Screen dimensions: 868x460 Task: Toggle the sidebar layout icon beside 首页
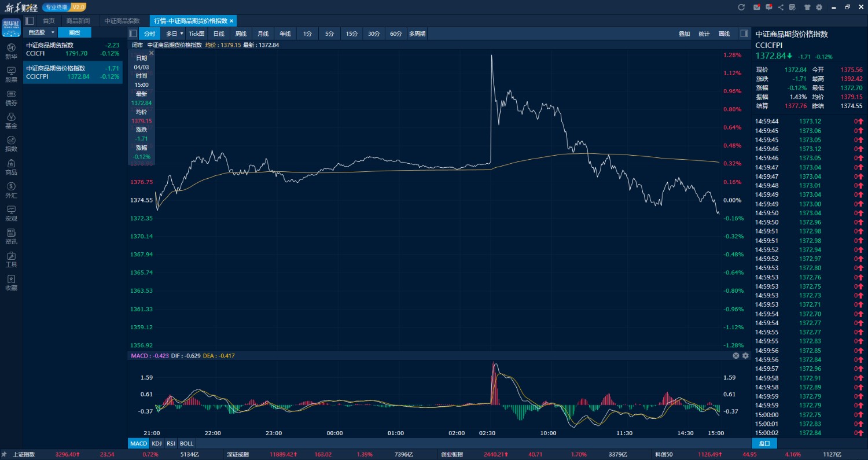pos(30,20)
